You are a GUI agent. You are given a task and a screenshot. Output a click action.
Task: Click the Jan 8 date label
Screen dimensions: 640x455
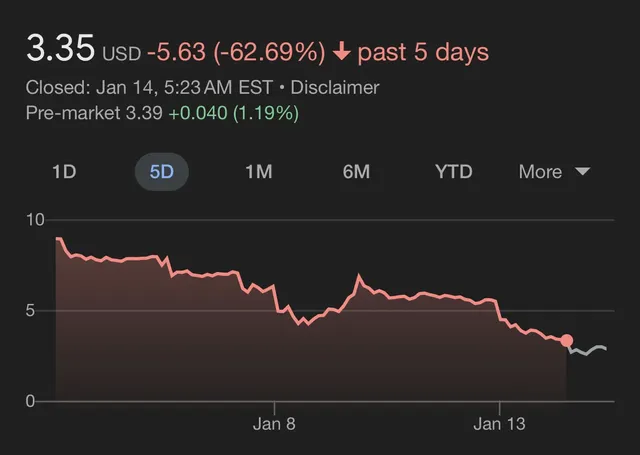(275, 424)
